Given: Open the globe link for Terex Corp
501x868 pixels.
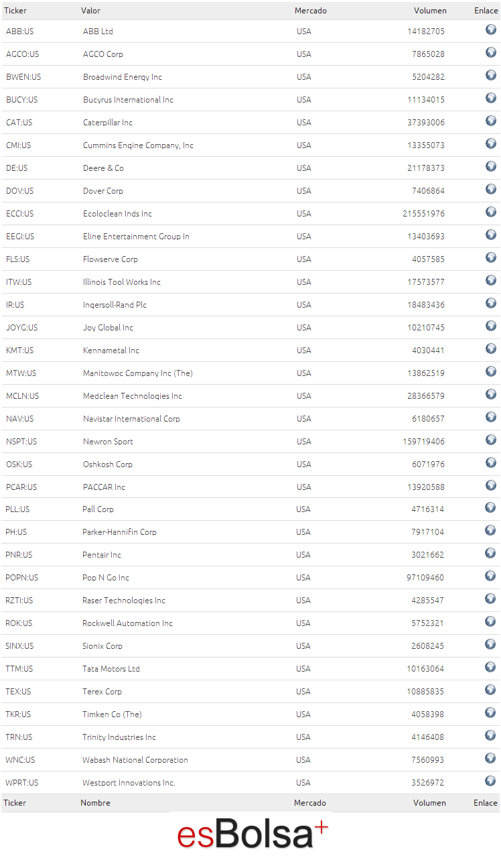Looking at the screenshot, I should point(490,690).
